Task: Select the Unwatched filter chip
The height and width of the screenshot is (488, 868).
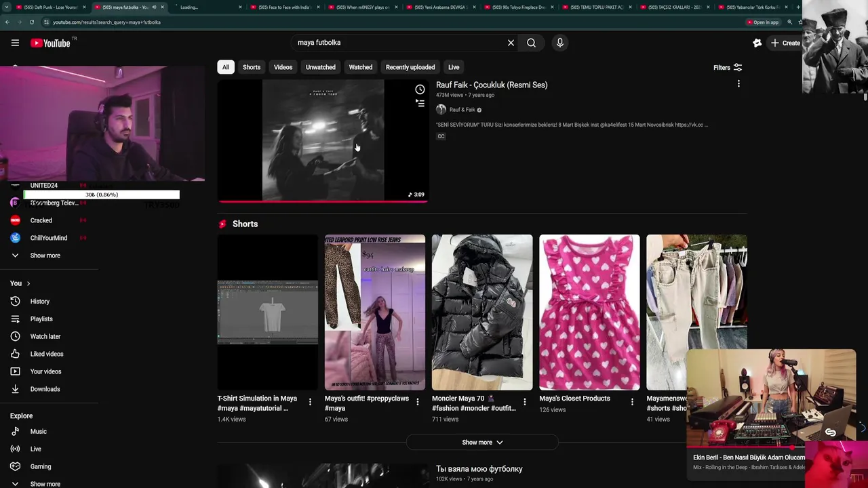Action: [x=320, y=67]
